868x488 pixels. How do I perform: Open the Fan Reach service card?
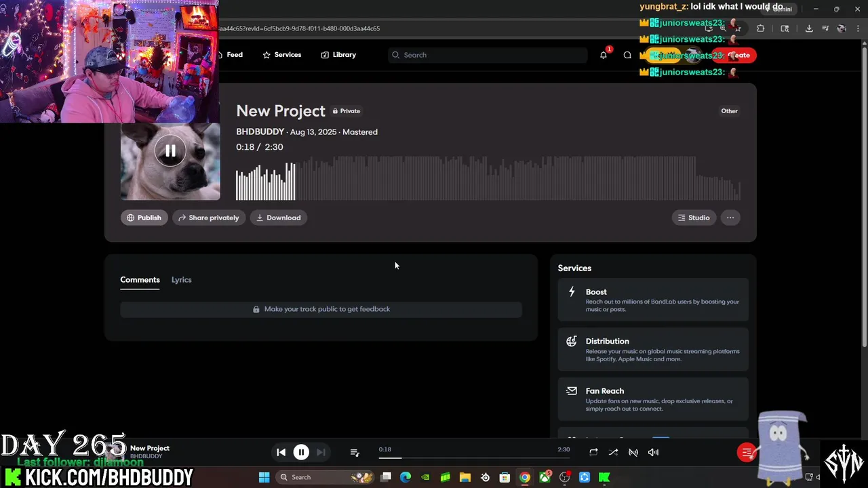coord(653,399)
